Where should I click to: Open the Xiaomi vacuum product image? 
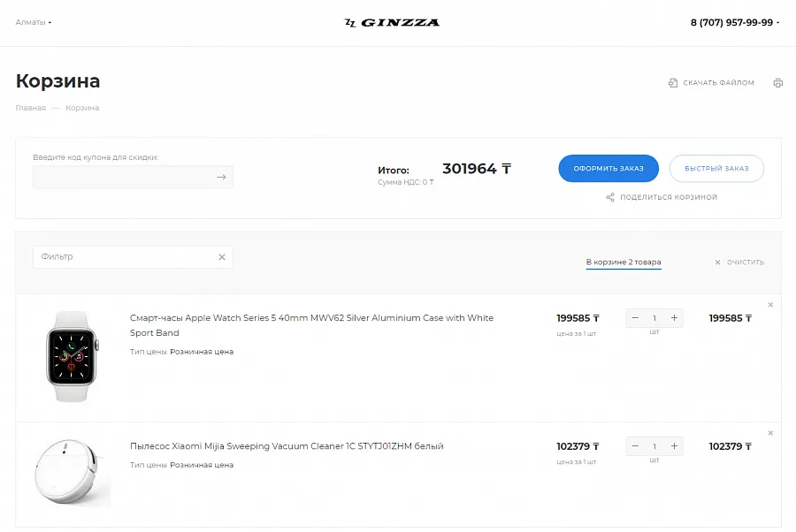72,473
